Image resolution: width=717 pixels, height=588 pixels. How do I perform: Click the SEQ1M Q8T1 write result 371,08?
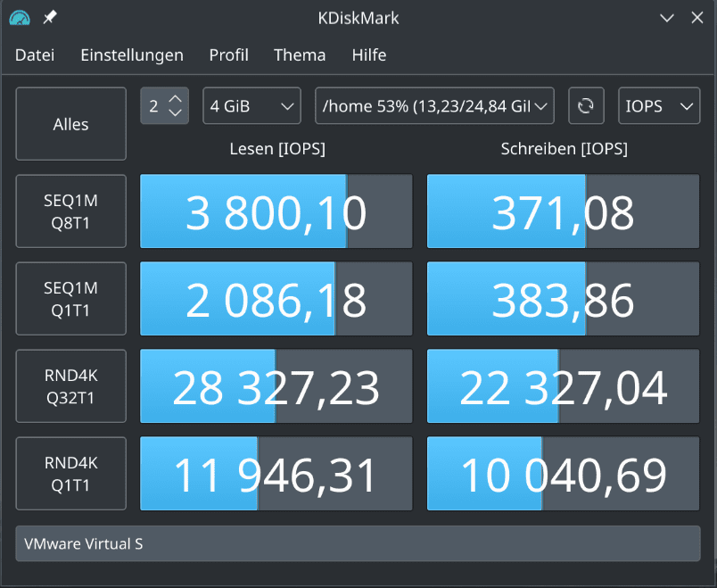563,211
